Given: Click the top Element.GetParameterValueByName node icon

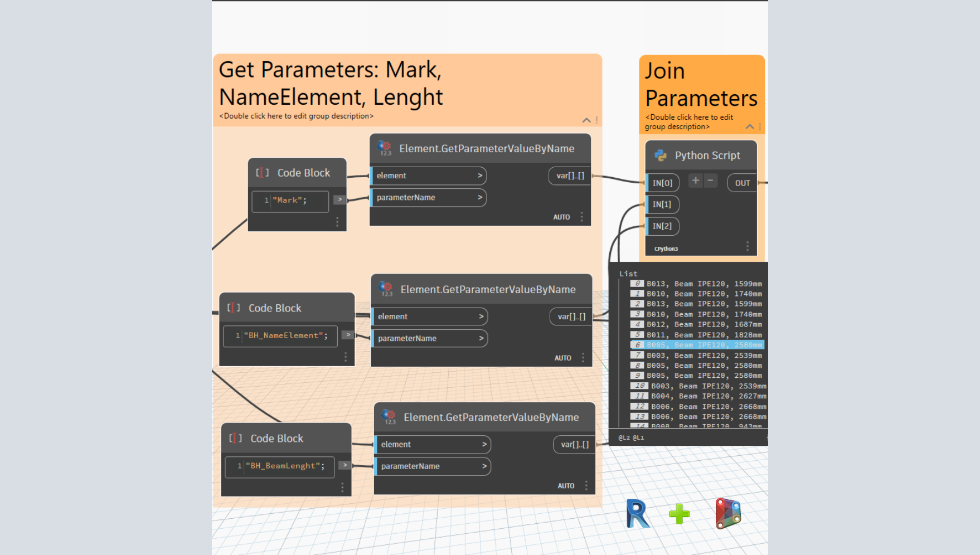Looking at the screenshot, I should [385, 148].
